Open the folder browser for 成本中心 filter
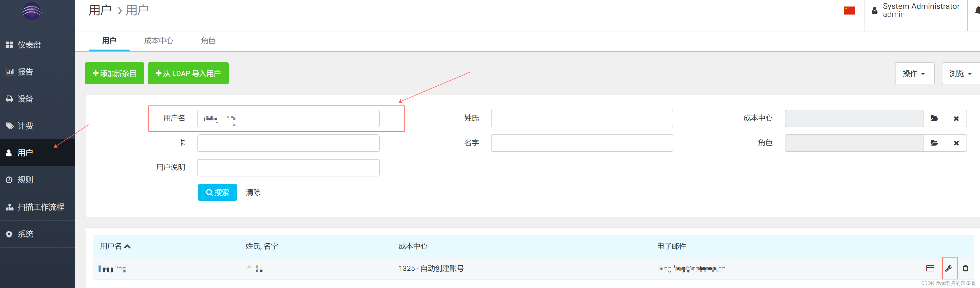 (934, 119)
